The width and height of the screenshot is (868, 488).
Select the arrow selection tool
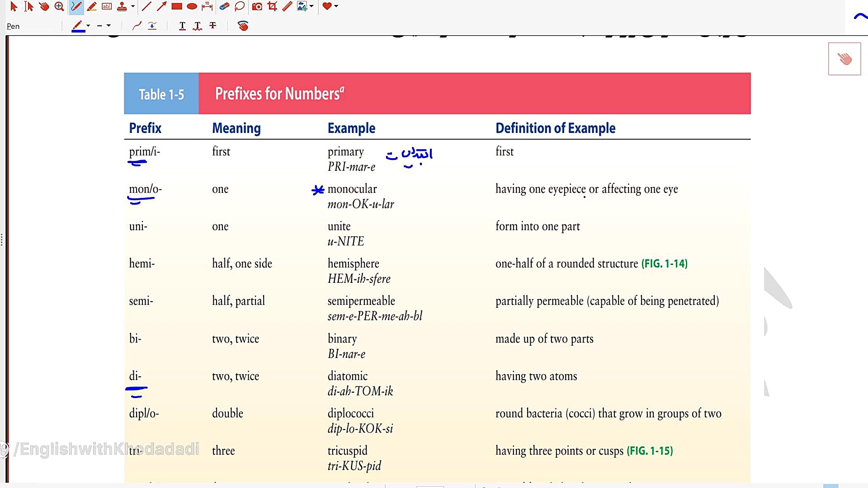tap(14, 6)
